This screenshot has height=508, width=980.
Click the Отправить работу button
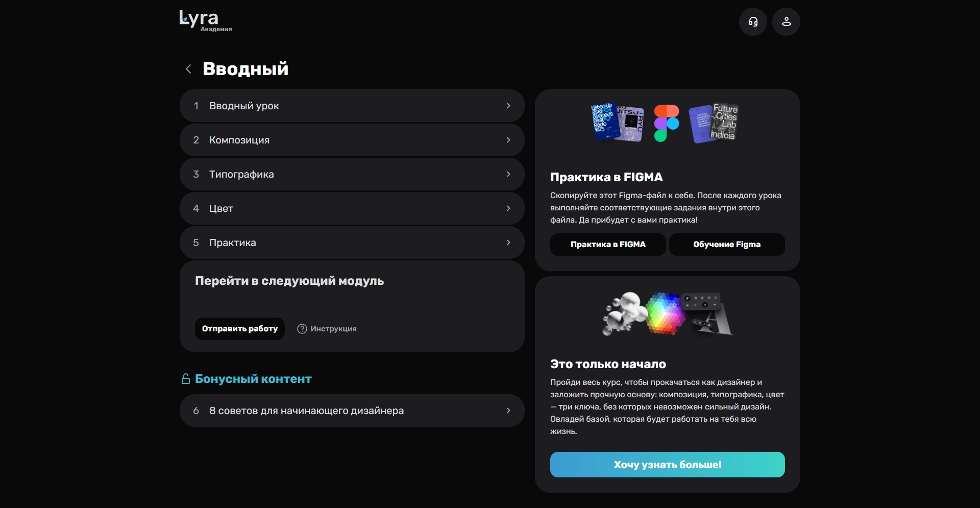tap(240, 329)
